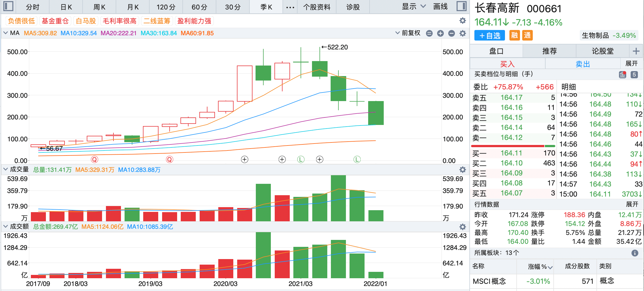This screenshot has height=291, width=644.
Task: Switch to 分时 intraday chart tab
Action: (x=33, y=7)
